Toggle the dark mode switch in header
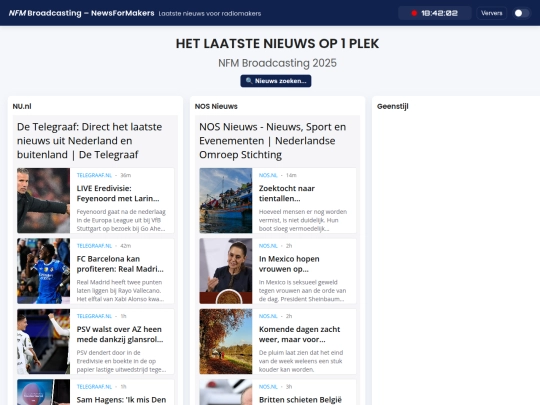This screenshot has width=540, height=405. tap(521, 13)
